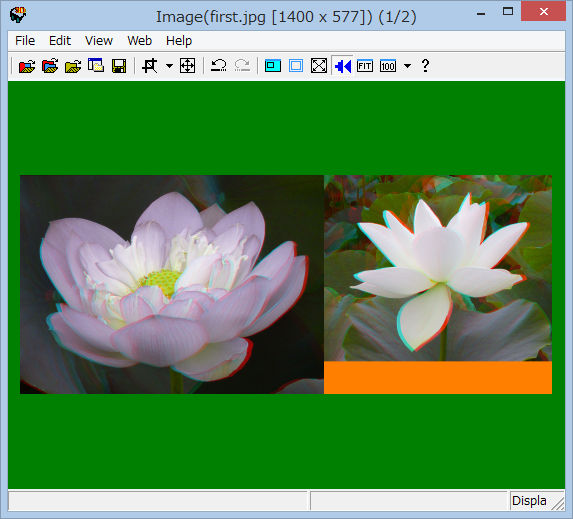Click the greyed redo arrow icon
The image size is (573, 519).
(242, 66)
